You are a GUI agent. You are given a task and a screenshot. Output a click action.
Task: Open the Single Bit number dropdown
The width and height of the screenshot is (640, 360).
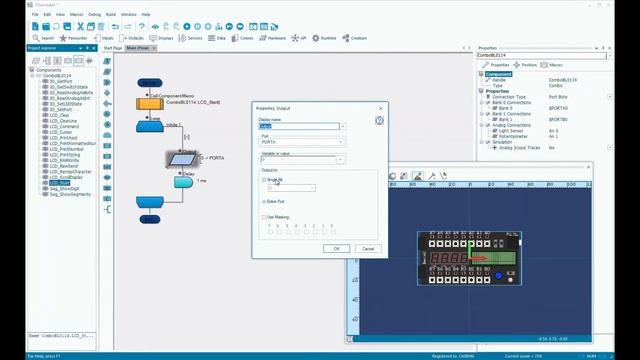pyautogui.click(x=291, y=188)
